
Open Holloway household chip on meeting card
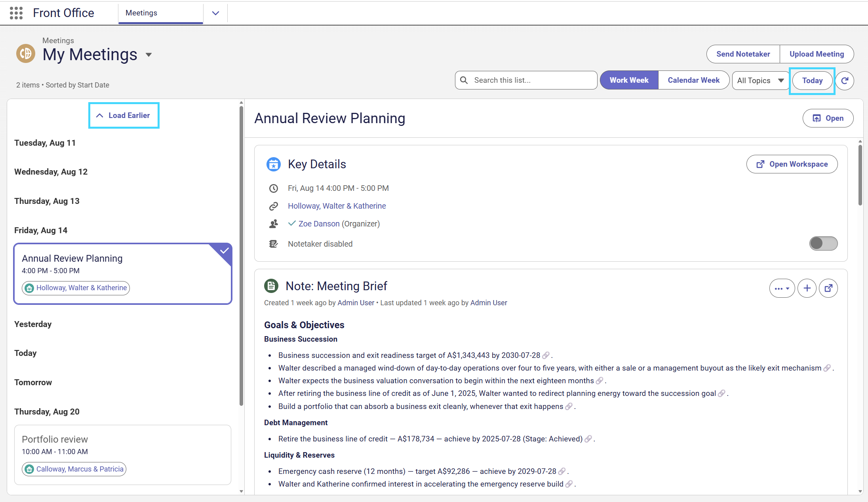76,288
